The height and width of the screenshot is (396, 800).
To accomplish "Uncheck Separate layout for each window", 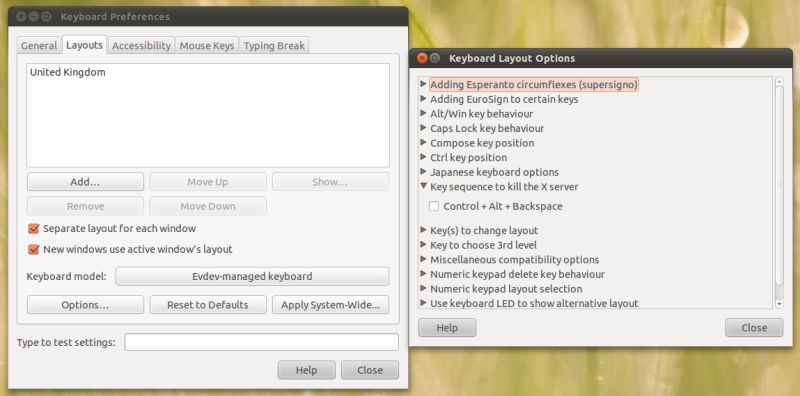I will (34, 229).
